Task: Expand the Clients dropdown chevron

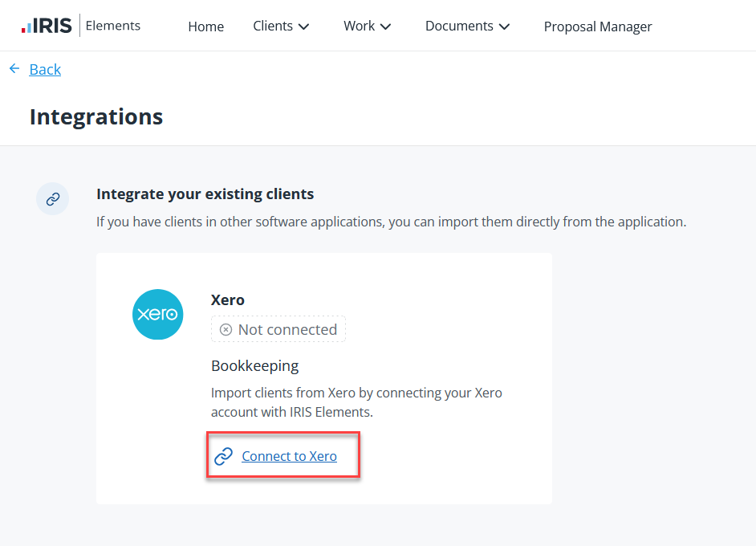Action: (304, 26)
